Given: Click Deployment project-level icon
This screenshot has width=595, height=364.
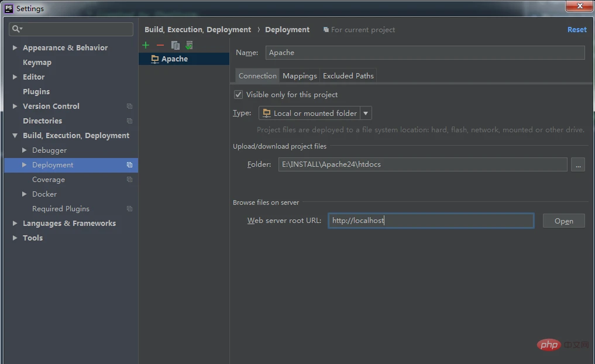Looking at the screenshot, I should (129, 164).
